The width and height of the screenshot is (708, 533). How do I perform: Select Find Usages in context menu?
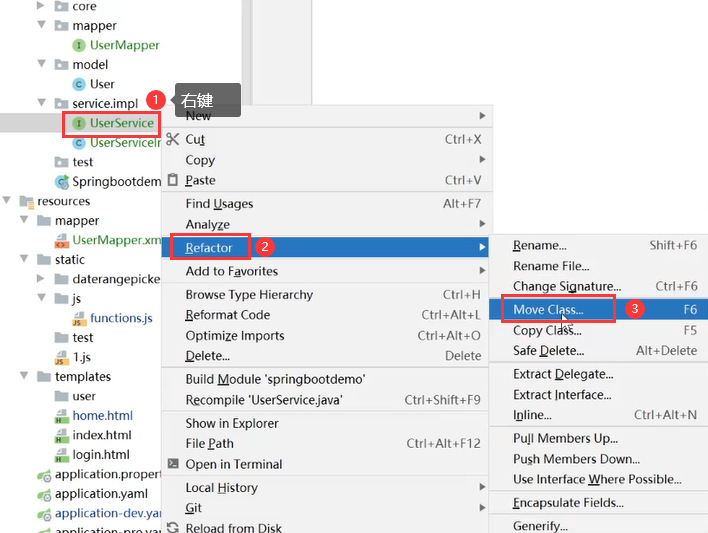[325, 204]
